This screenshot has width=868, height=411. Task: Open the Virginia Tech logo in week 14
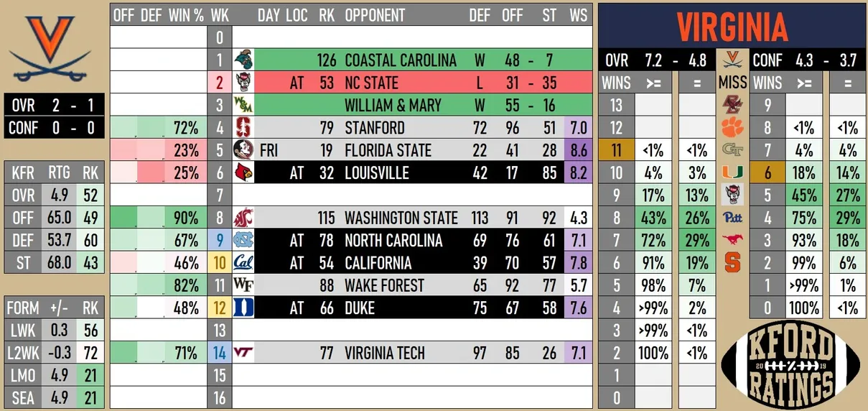tap(243, 353)
